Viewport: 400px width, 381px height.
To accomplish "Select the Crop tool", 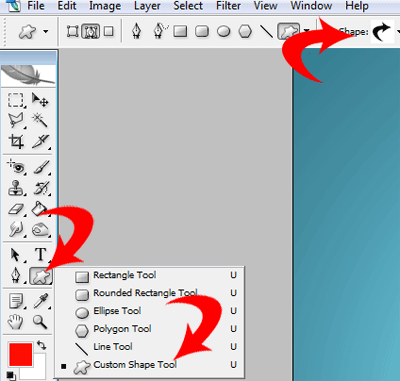I will (x=16, y=141).
